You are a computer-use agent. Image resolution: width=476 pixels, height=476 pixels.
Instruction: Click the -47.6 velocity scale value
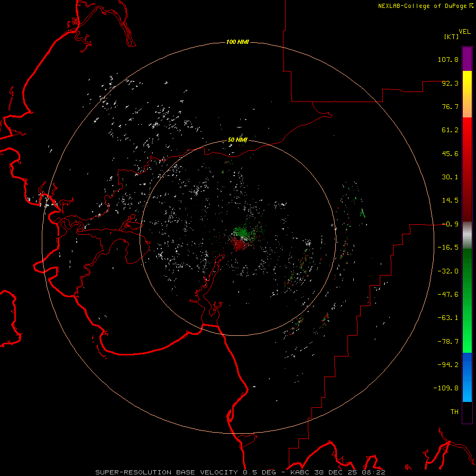pos(448,295)
